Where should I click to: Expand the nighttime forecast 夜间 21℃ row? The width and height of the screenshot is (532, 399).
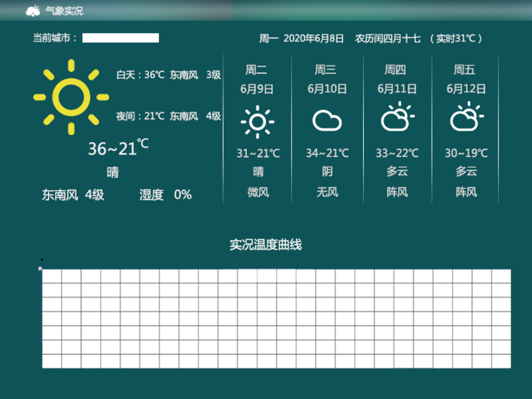click(x=169, y=116)
